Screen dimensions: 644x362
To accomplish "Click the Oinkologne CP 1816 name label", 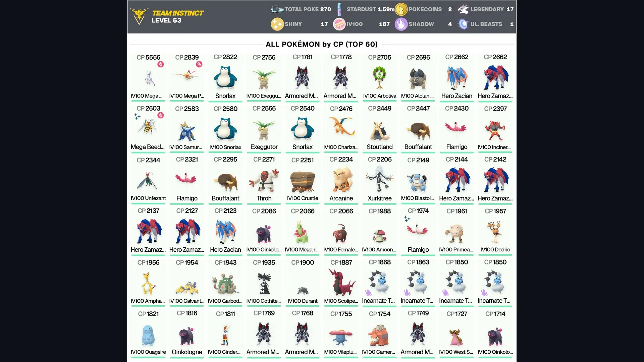I will tap(187, 352).
